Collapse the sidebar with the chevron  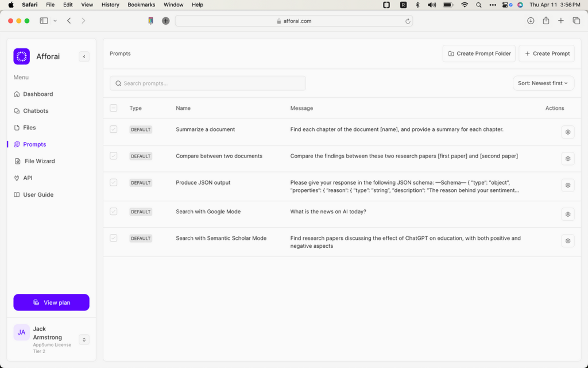84,56
